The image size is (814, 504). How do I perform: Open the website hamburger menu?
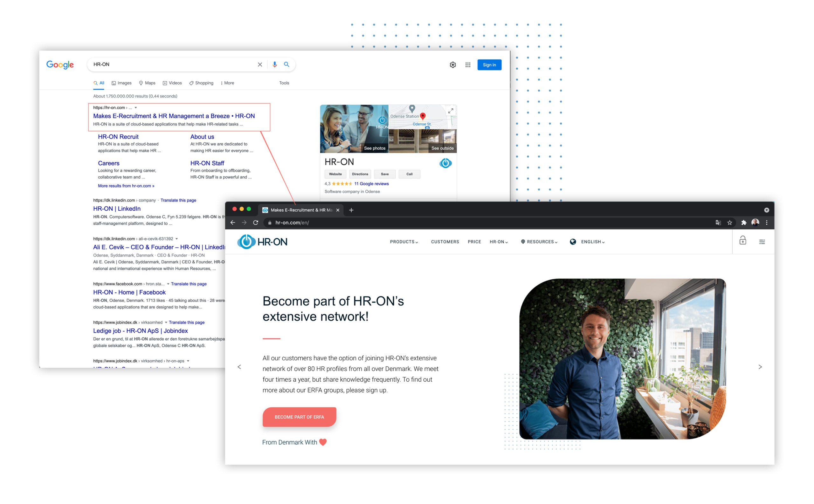tap(762, 242)
